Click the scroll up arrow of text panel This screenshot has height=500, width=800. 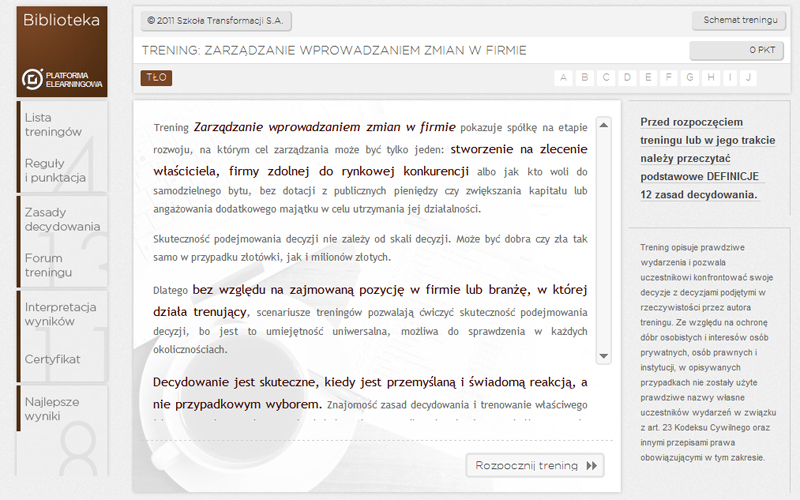(604, 125)
